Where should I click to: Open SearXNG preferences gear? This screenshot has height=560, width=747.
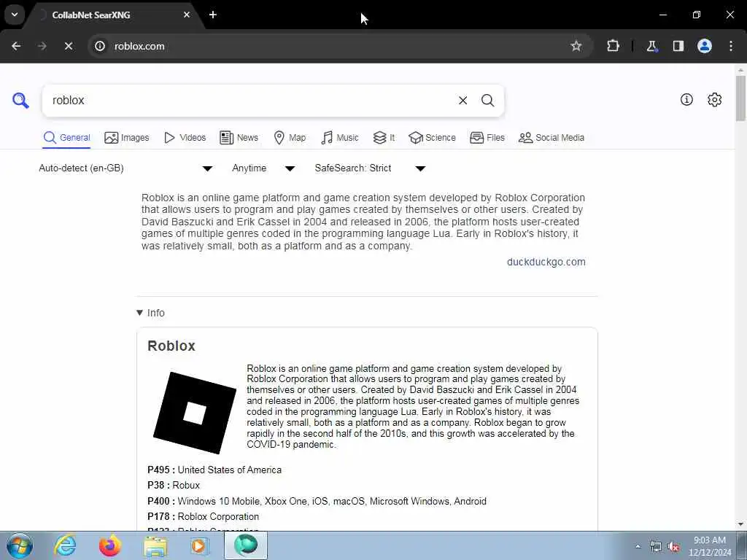(x=714, y=99)
